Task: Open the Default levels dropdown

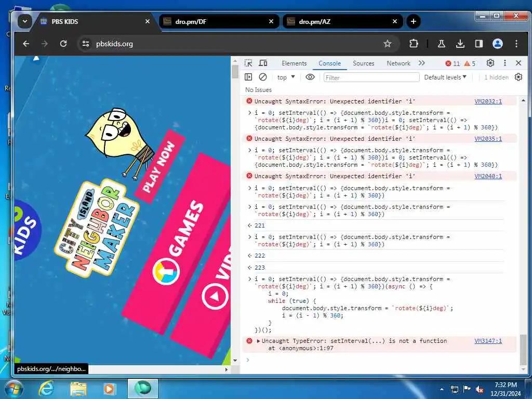Action: [x=445, y=77]
